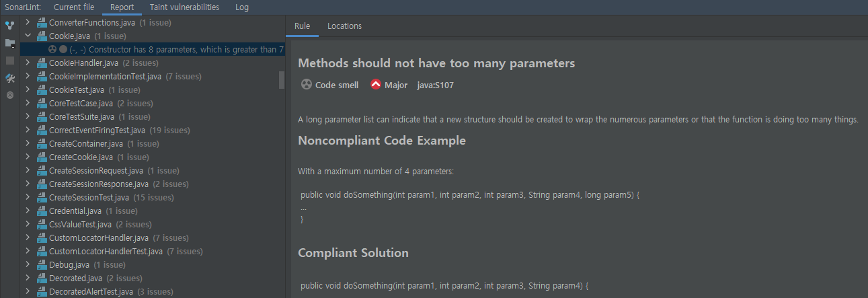Viewport: 868px width, 298px height.
Task: Click 'Code smell' type label
Action: click(337, 85)
